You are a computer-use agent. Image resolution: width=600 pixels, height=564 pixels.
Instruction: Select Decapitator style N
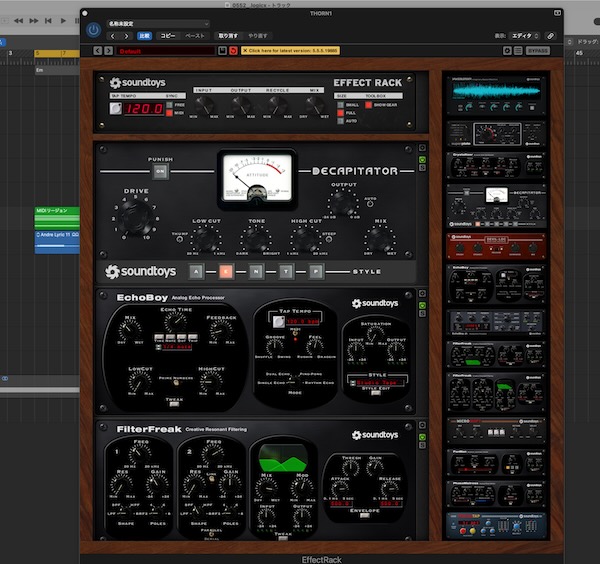coord(256,272)
